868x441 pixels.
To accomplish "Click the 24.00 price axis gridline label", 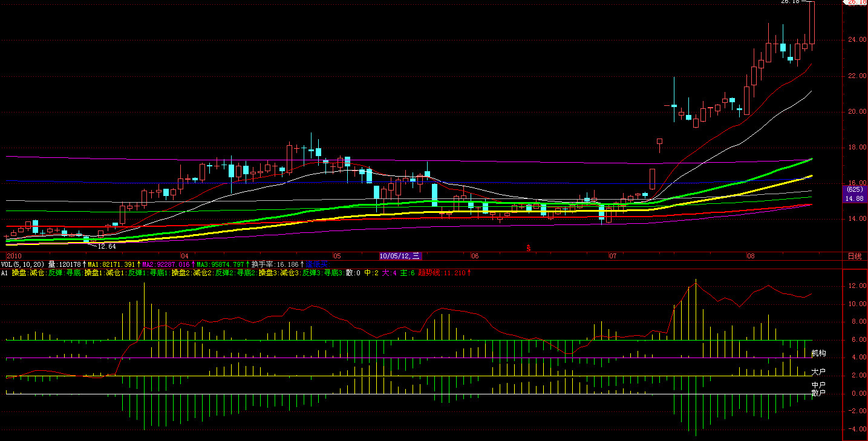I will (x=855, y=40).
